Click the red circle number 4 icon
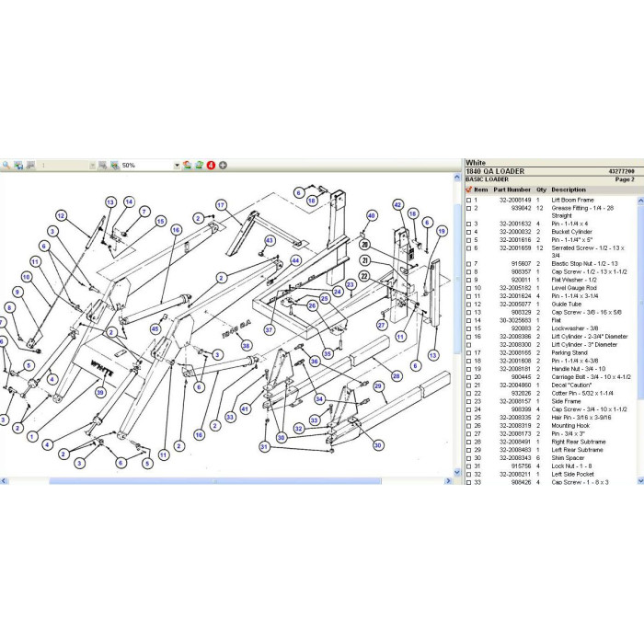 (x=211, y=165)
